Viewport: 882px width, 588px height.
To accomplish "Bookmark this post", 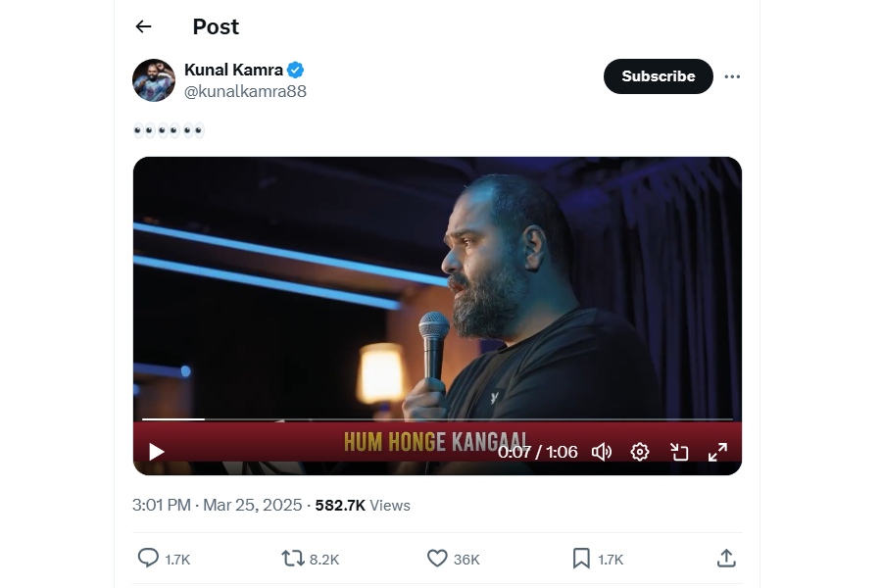I will pyautogui.click(x=581, y=559).
